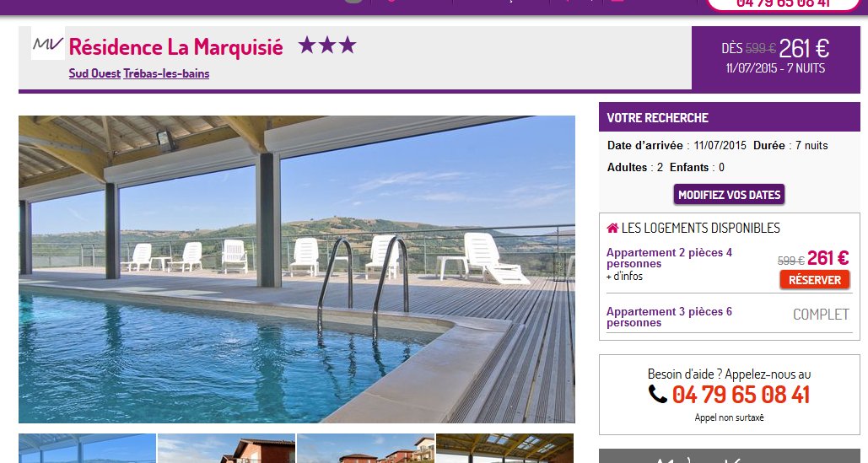Select Appartement 3 pièces 6 personnes

coord(669,317)
